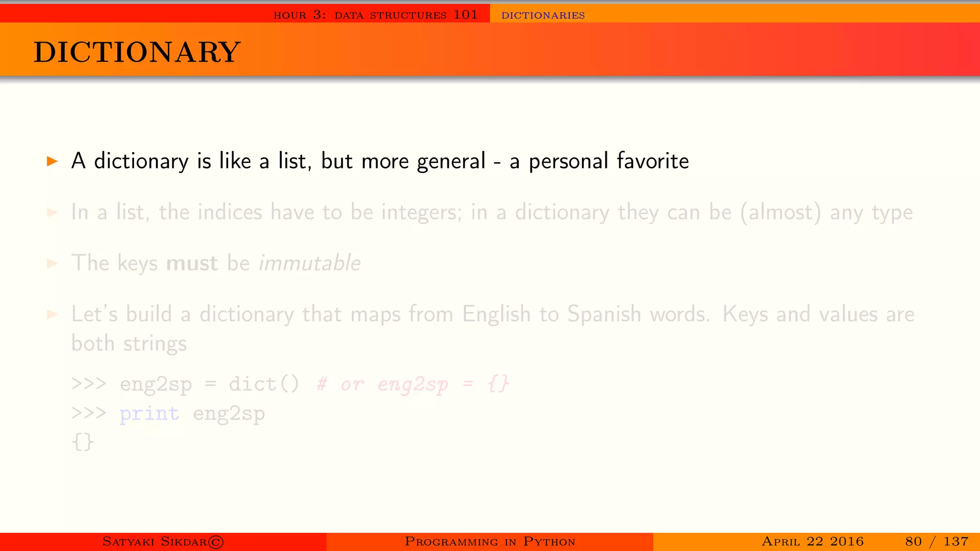Click the output line '{}'
Viewport: 980px width, 551px height.
(x=83, y=441)
